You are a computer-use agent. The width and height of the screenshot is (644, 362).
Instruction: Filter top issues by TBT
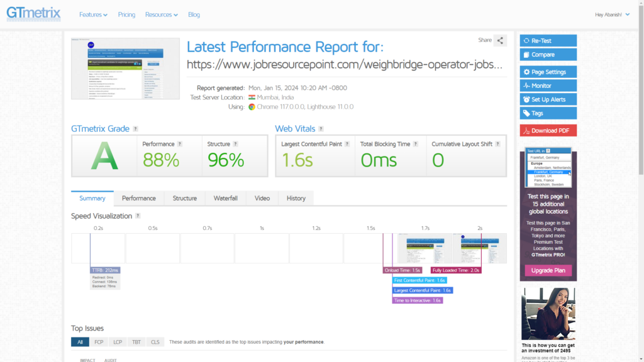(136, 342)
